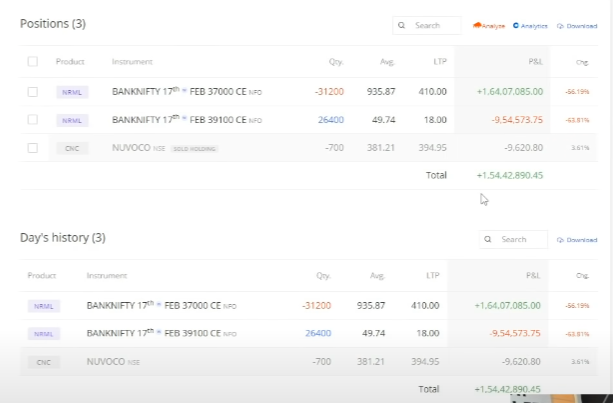Click 26400 quantity in Day's history
The height and width of the screenshot is (403, 613).
tap(318, 333)
